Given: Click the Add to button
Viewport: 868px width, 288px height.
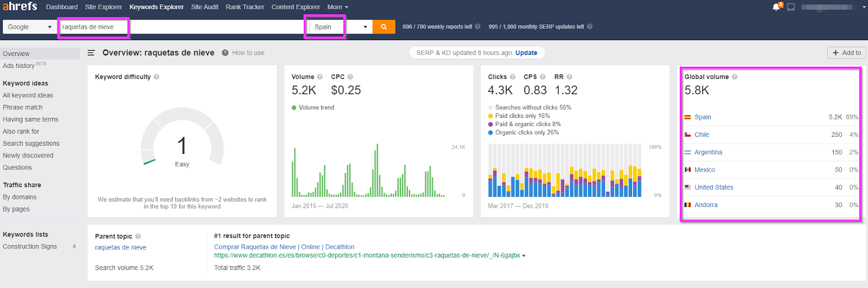Looking at the screenshot, I should tap(846, 53).
